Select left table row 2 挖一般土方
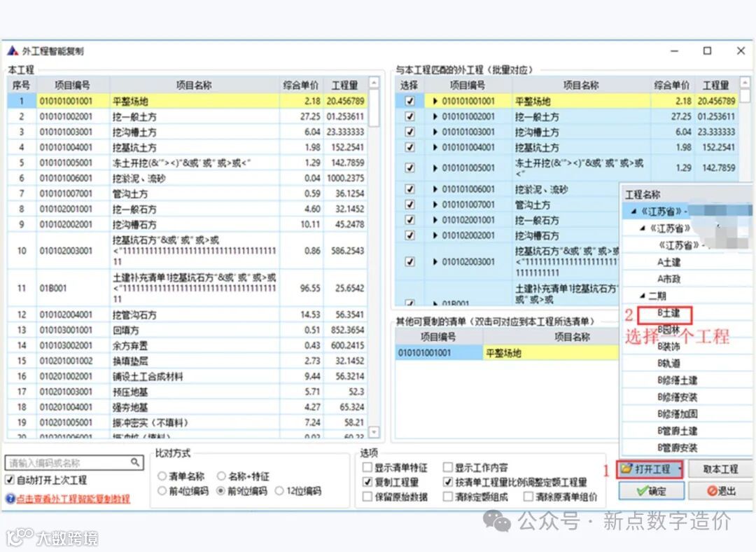 (187, 116)
